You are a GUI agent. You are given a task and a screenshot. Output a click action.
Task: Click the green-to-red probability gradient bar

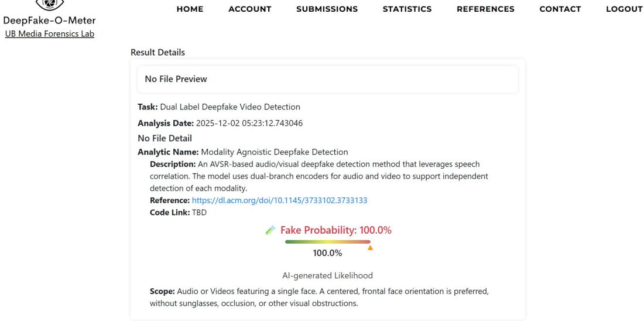click(x=328, y=241)
